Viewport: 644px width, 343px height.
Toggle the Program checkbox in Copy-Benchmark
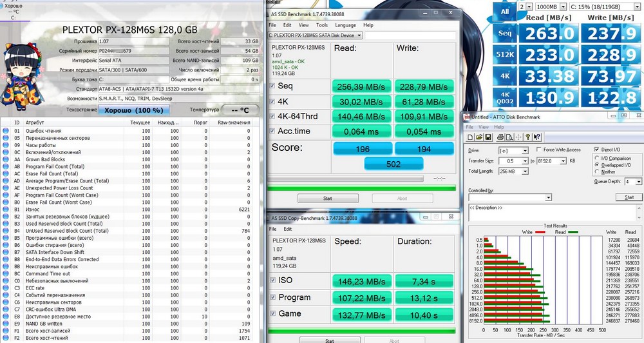[x=273, y=297]
